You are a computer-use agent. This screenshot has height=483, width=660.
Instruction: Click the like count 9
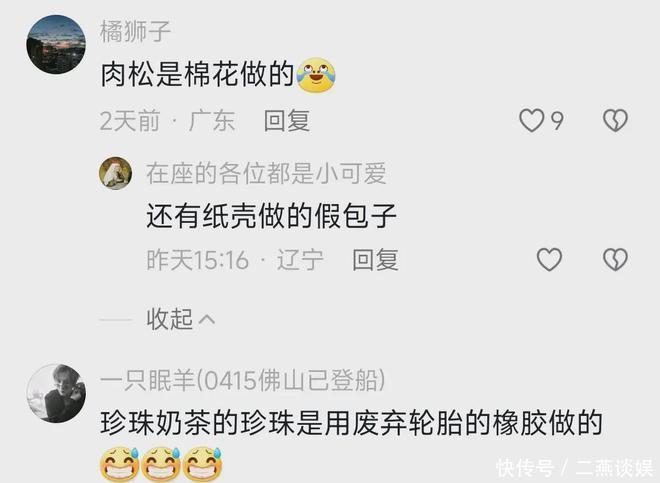pyautogui.click(x=557, y=121)
